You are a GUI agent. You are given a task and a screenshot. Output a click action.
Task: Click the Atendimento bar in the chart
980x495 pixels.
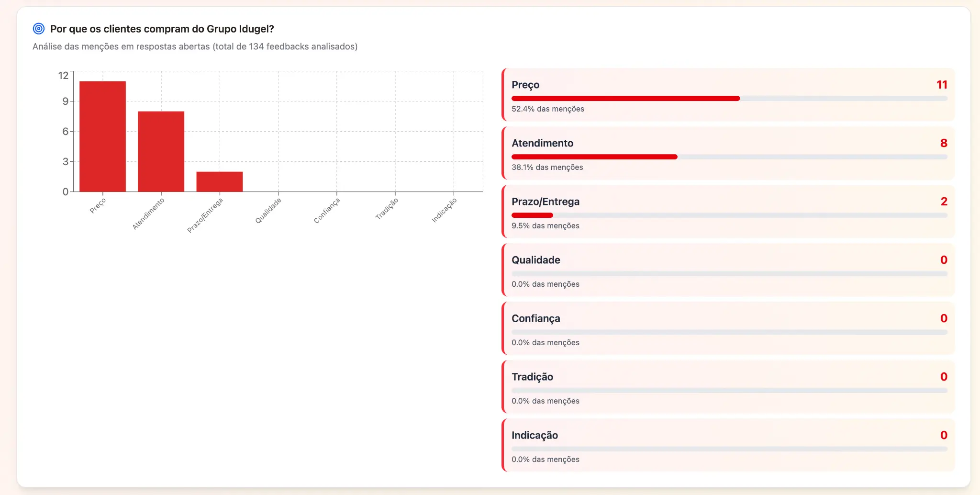click(x=161, y=151)
